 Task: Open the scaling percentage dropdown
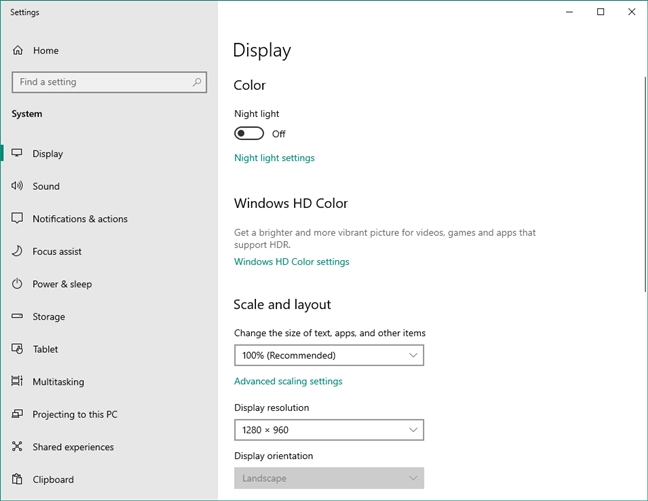pyautogui.click(x=329, y=355)
